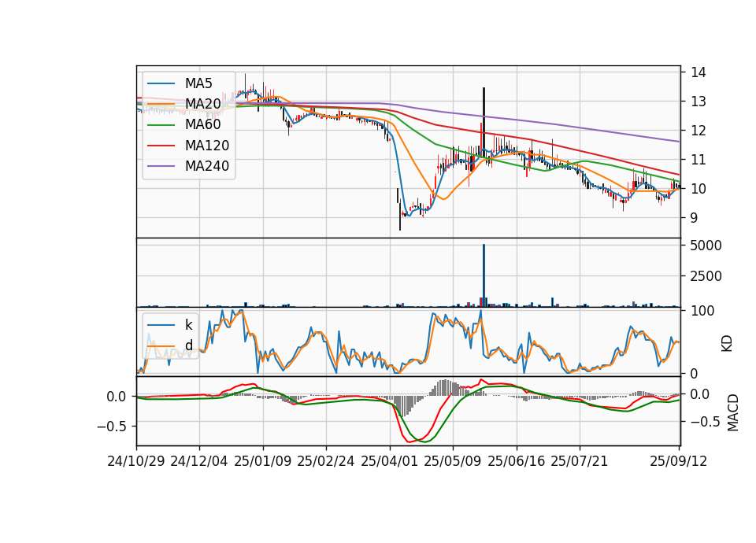This screenshot has height=543, width=756.
Task: Click the MACD axis title
Action: [x=733, y=412]
